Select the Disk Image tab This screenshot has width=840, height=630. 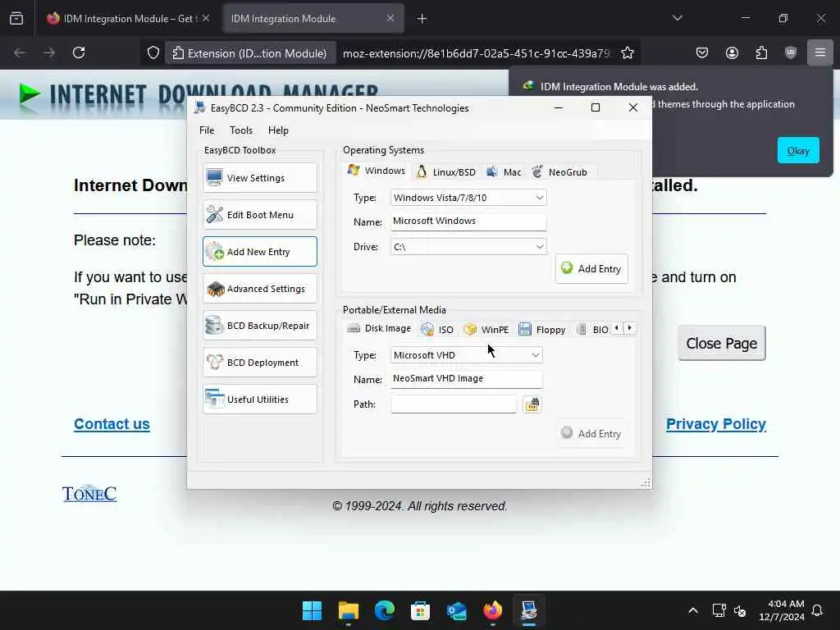[x=378, y=328]
